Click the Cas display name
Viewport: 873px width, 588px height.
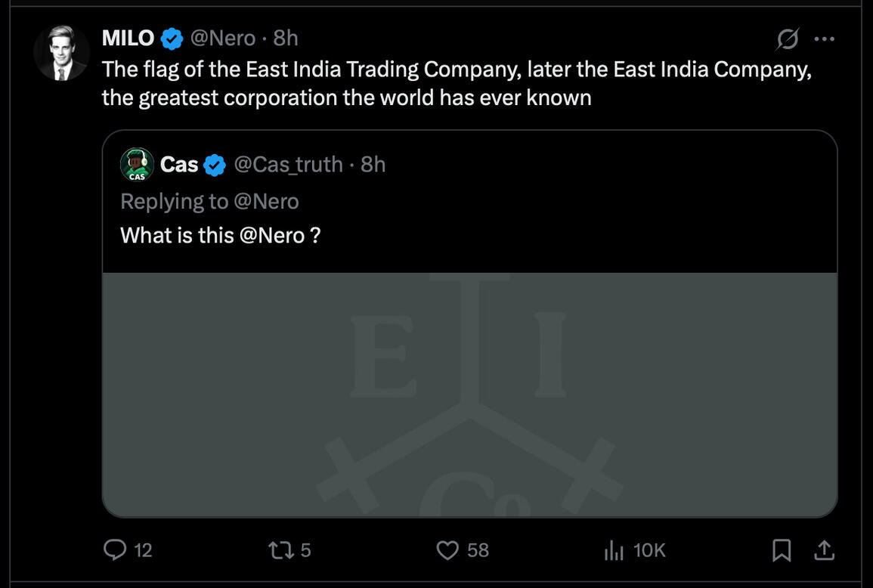[x=179, y=165]
